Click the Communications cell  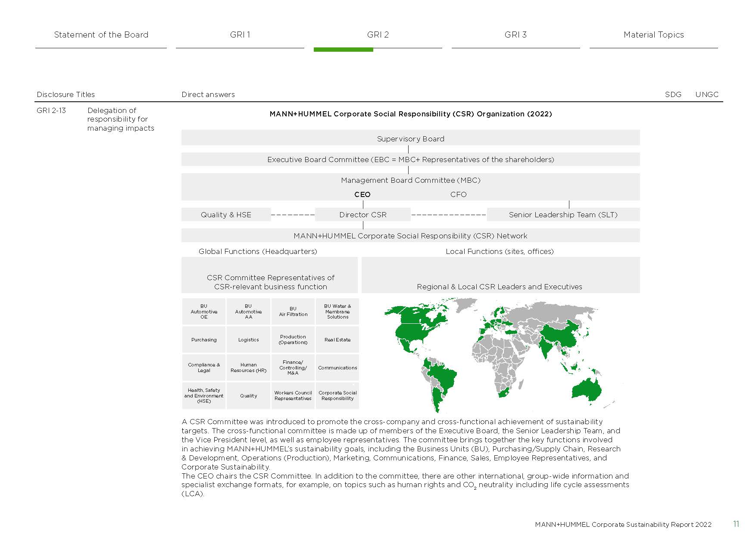pos(337,368)
